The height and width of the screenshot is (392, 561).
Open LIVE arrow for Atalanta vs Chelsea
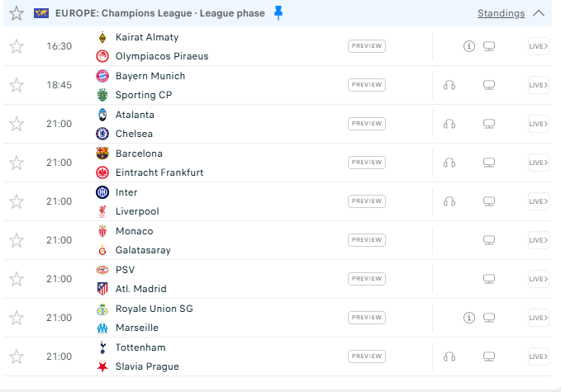pos(538,124)
